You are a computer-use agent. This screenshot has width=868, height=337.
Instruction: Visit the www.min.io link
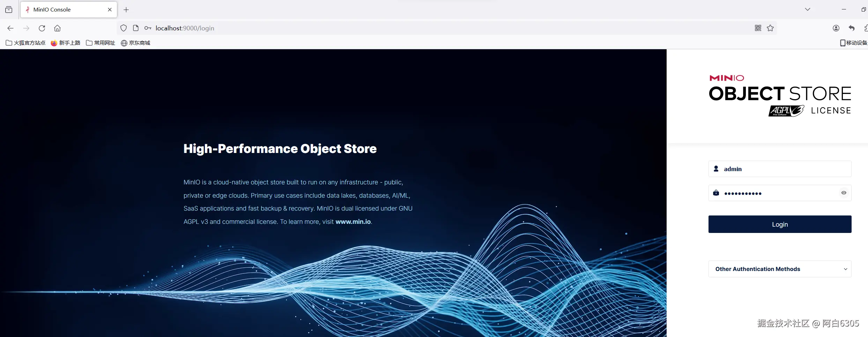353,222
